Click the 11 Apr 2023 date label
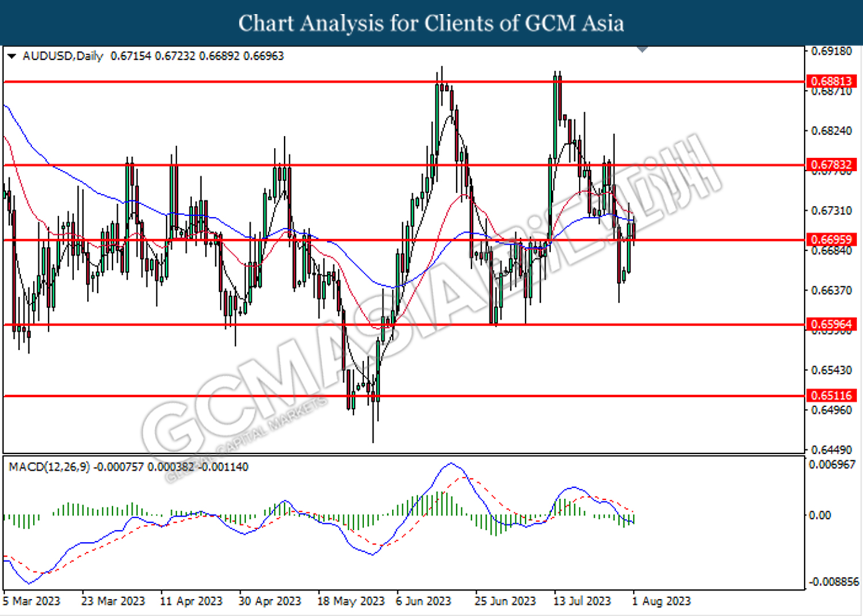This screenshot has width=863, height=616. pyautogui.click(x=191, y=601)
